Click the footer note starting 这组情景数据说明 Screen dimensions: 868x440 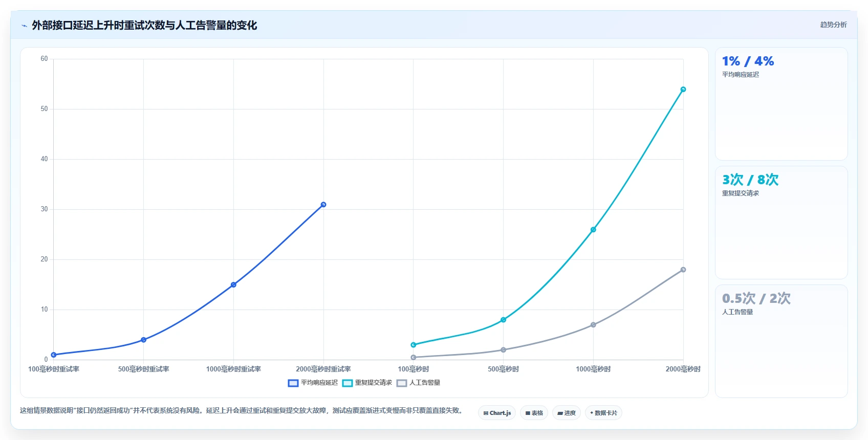pos(242,410)
